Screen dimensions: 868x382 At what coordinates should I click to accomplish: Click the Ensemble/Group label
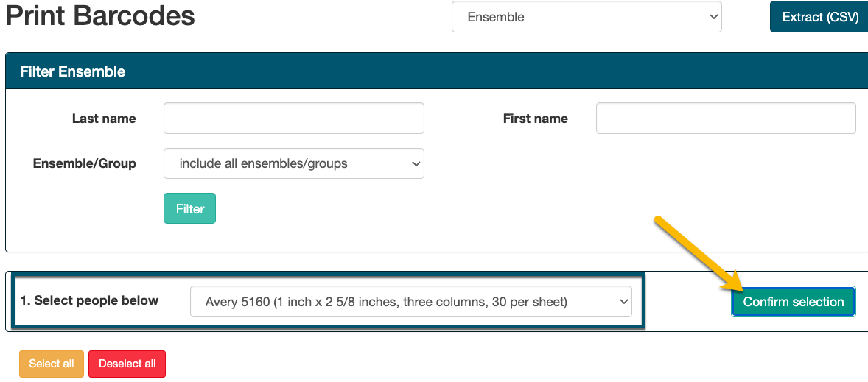(85, 163)
